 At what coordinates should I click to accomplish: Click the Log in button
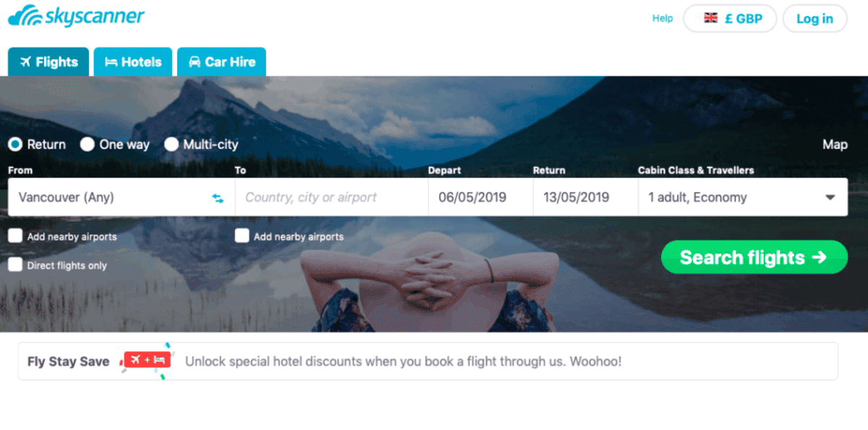[x=814, y=19]
